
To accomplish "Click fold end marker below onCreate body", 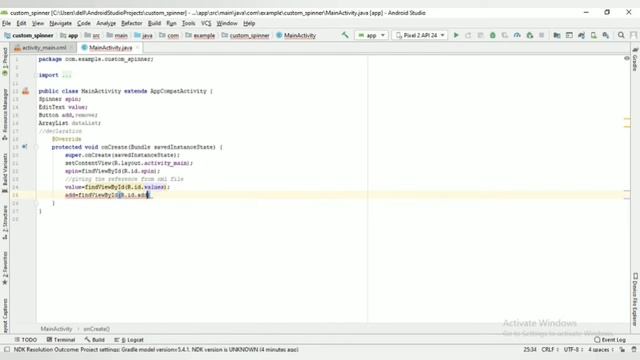I will click(x=36, y=203).
